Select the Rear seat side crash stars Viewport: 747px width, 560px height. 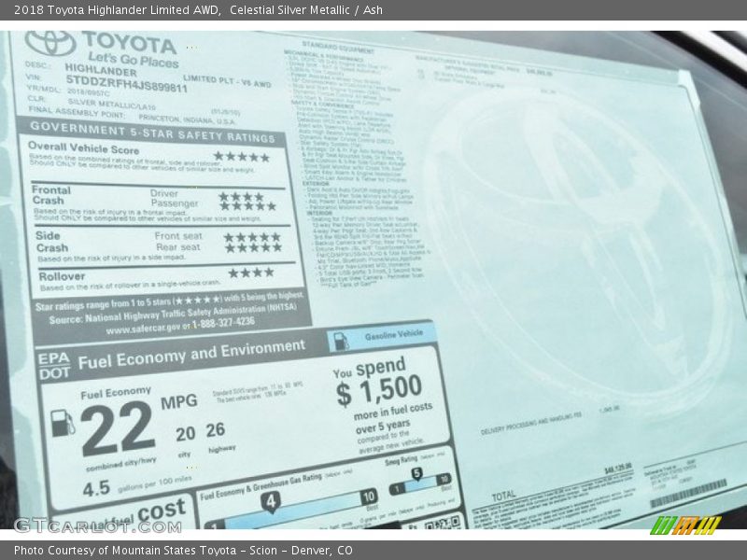(x=253, y=247)
